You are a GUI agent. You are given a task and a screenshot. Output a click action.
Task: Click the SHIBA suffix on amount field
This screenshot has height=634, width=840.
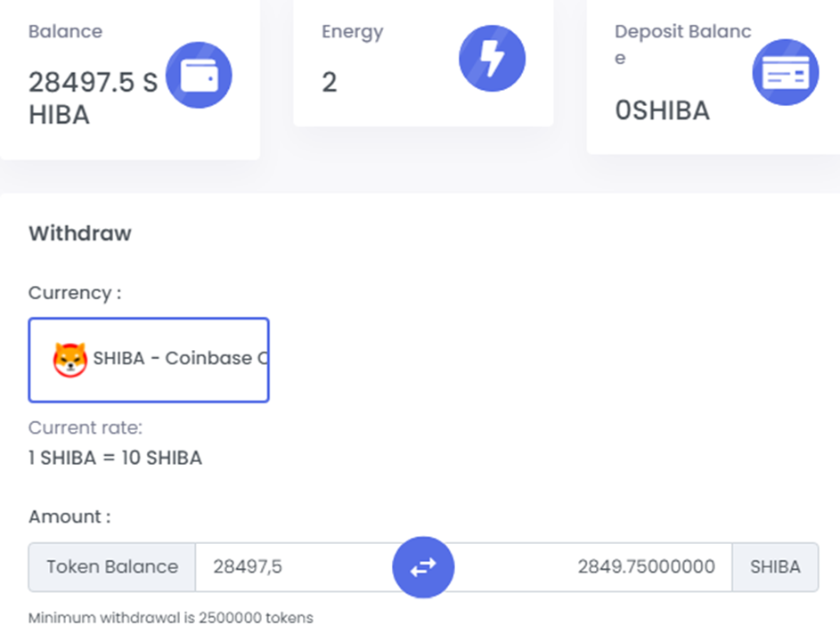click(775, 567)
